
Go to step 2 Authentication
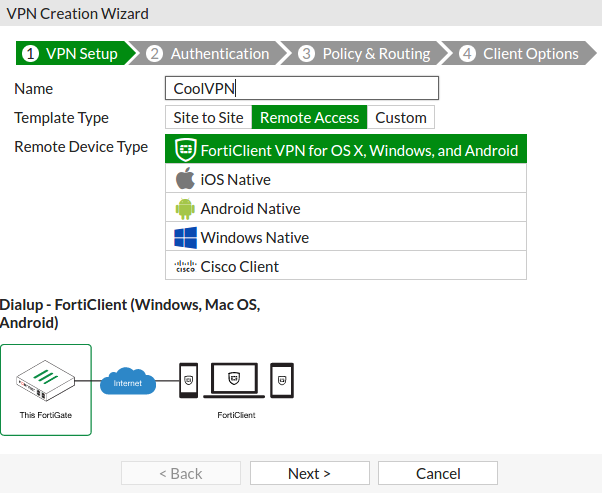click(208, 53)
